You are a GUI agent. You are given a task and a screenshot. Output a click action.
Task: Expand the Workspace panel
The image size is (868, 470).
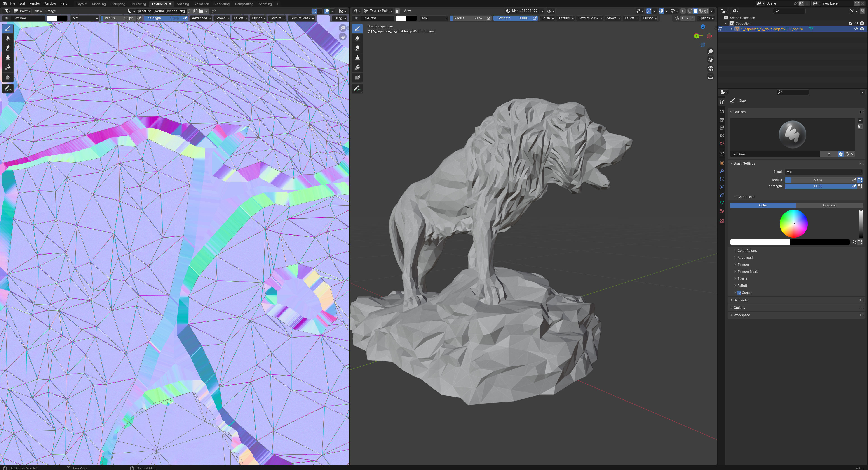(742, 315)
